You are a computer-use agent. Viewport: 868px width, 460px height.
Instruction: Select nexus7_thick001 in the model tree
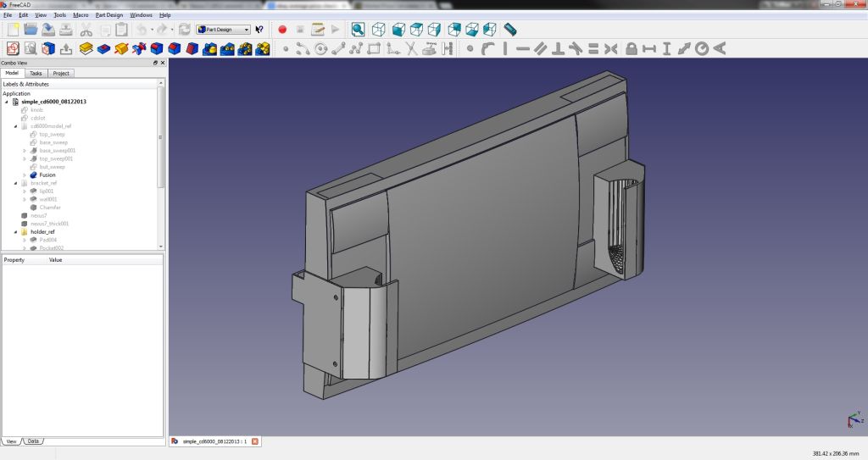(49, 224)
